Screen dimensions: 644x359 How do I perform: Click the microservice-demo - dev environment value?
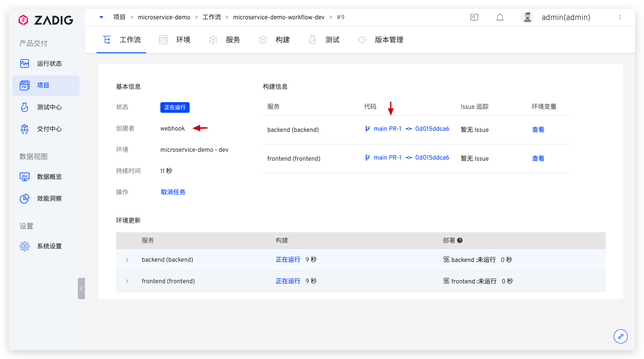(194, 150)
